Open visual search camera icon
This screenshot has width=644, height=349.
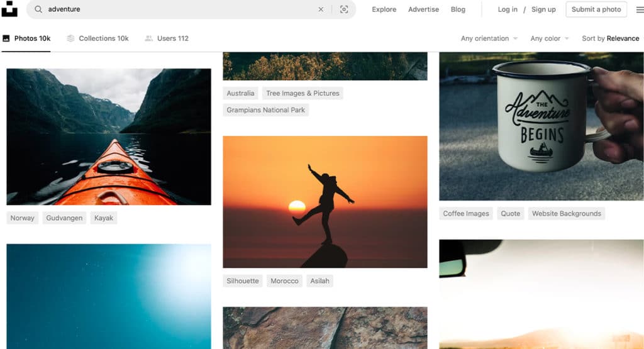click(x=344, y=9)
